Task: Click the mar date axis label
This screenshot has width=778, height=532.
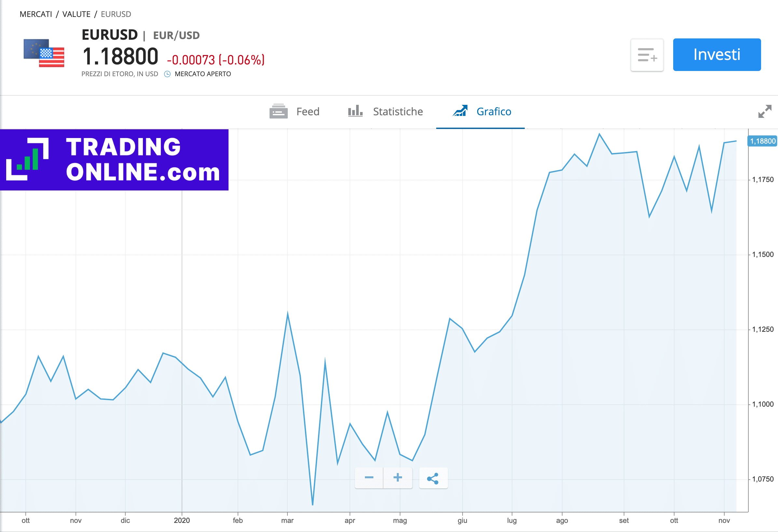Action: 287,521
